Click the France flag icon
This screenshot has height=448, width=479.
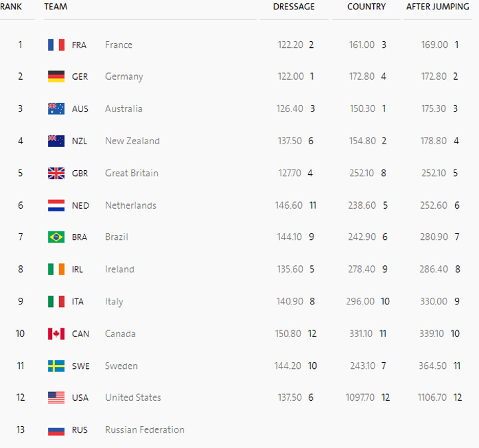point(56,45)
